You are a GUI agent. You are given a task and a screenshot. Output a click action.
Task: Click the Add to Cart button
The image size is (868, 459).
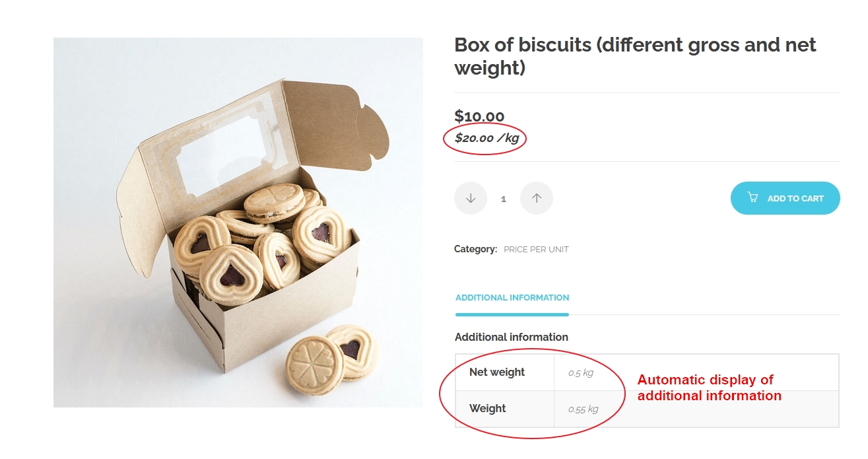[x=785, y=197]
